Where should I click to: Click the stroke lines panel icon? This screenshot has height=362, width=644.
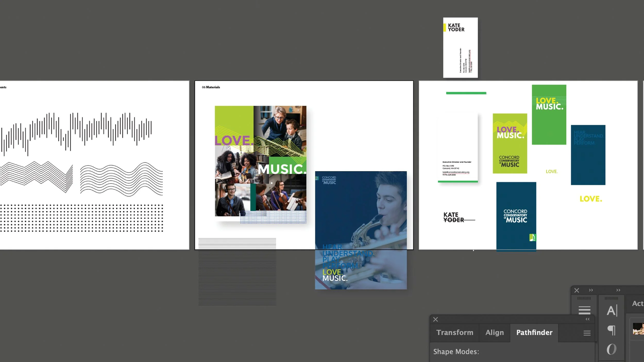click(584, 310)
